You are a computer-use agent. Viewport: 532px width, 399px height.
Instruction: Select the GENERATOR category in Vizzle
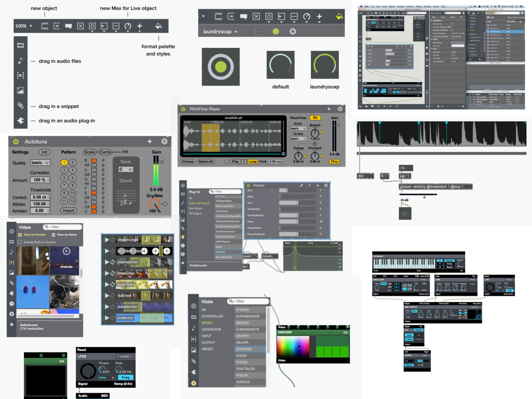(211, 329)
